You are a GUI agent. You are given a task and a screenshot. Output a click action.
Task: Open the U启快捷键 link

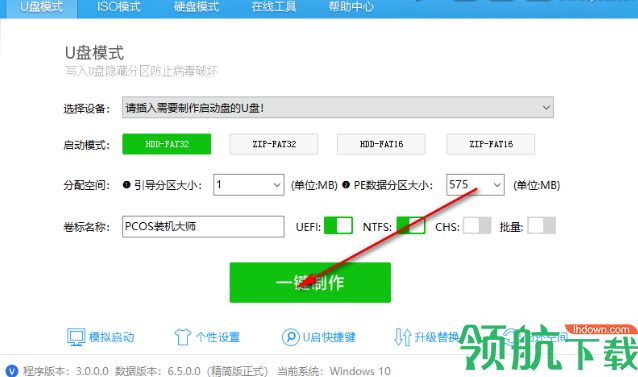click(329, 337)
